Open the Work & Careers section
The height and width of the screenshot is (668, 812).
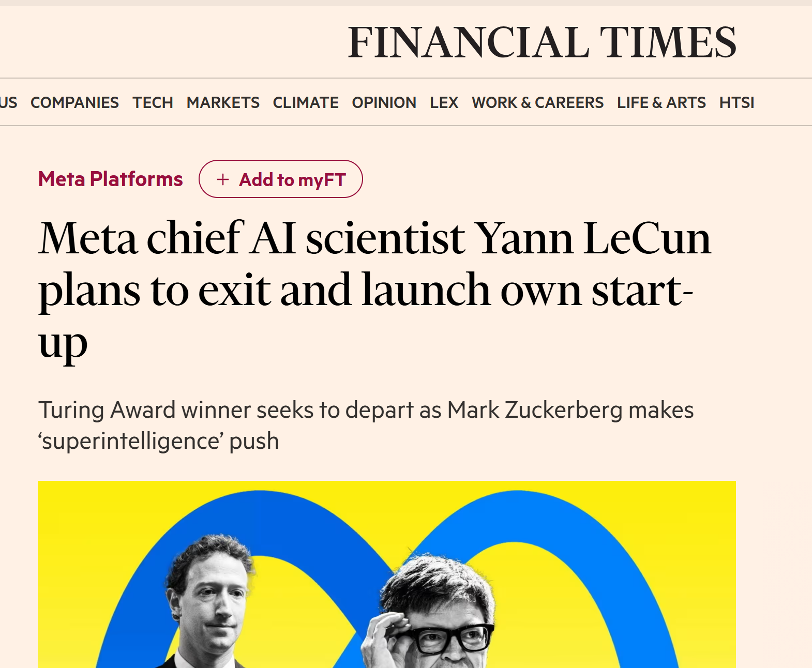537,103
